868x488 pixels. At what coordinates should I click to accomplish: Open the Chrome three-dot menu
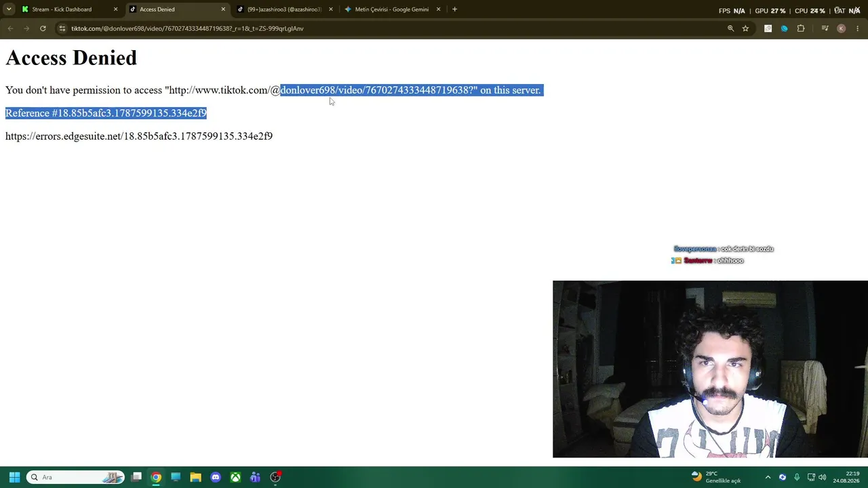(x=858, y=28)
